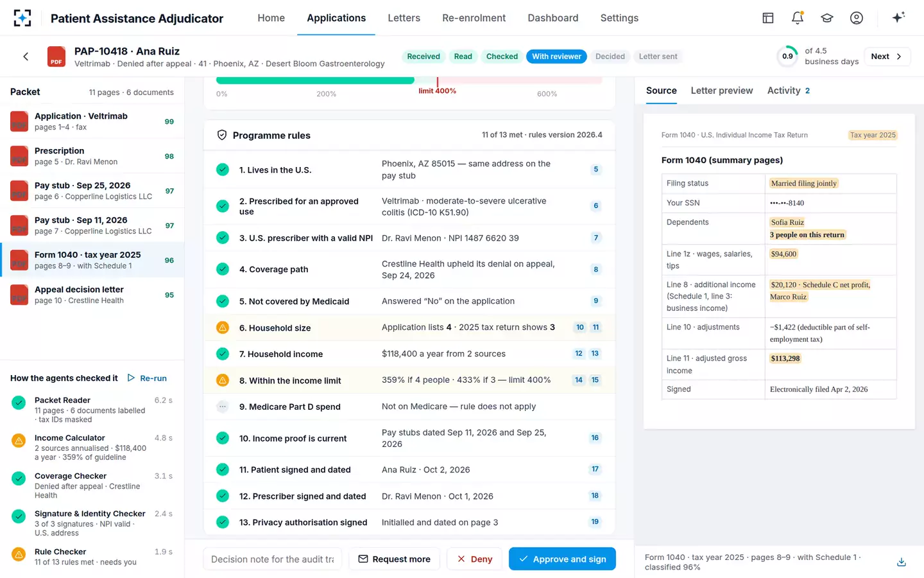This screenshot has width=924, height=578.
Task: Open the Appeal decision letter document
Action: pos(92,295)
